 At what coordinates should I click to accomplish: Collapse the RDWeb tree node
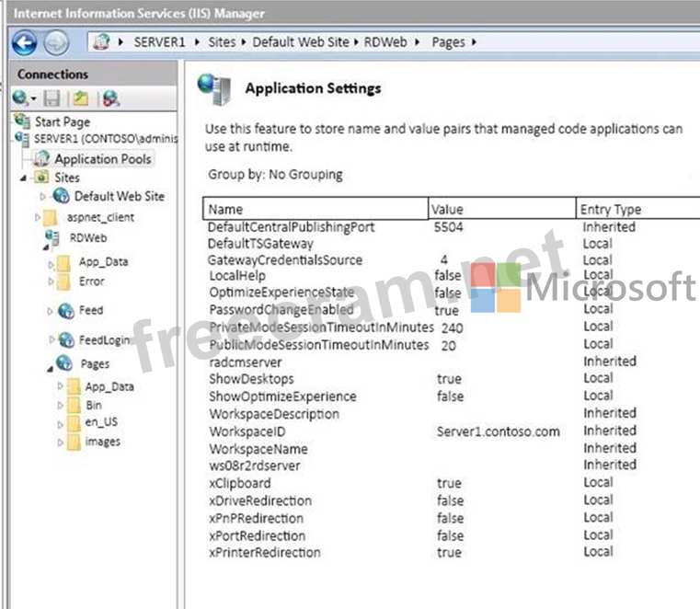[x=46, y=247]
